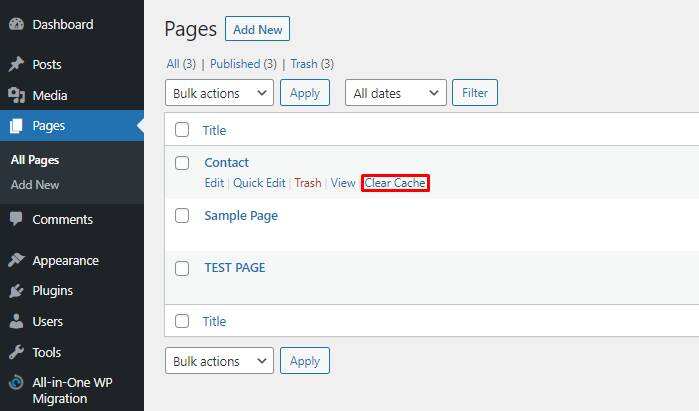
Task: Open All Pages submenu item
Action: point(35,160)
